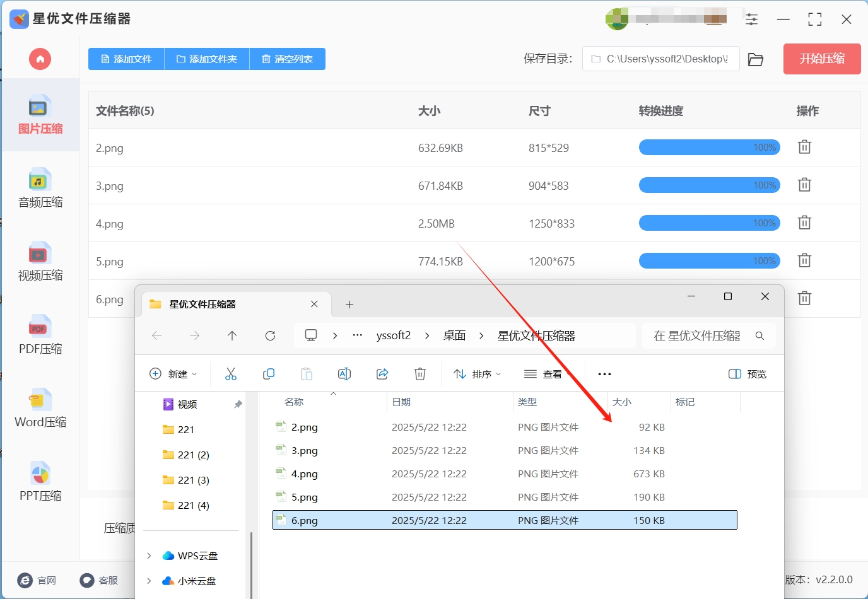Viewport: 868px width, 599px height.
Task: Click 桌面 in the address breadcrumb
Action: click(x=454, y=335)
